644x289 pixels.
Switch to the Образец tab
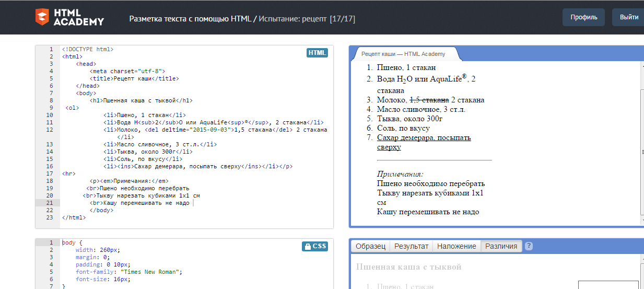point(371,246)
